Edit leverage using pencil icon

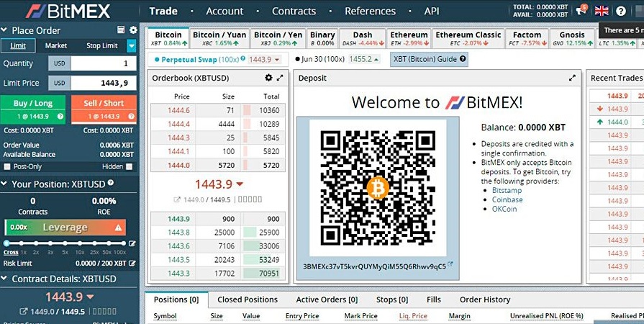[x=132, y=243]
